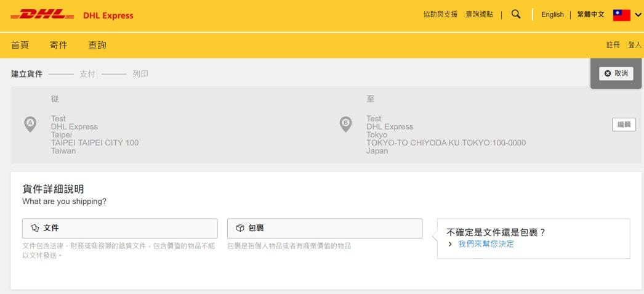Viewport: 644px width, 294px height.
Task: Click the box icon in 包裹 button
Action: click(240, 228)
